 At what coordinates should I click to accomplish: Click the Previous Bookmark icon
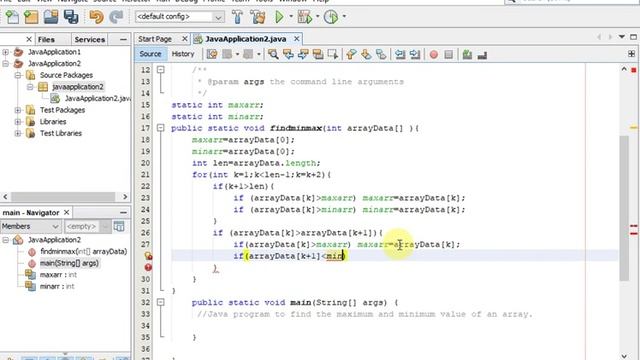351,54
